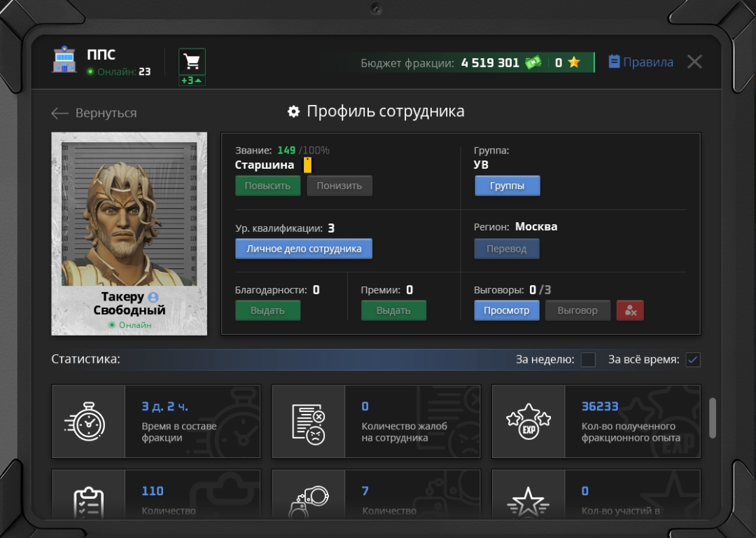Demote the employee with Понизить
Screen dimensions: 756x538
tap(339, 186)
